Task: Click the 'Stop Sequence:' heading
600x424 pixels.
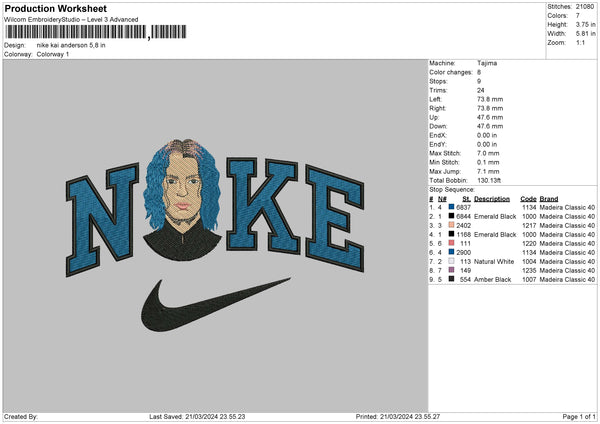Action: (452, 190)
